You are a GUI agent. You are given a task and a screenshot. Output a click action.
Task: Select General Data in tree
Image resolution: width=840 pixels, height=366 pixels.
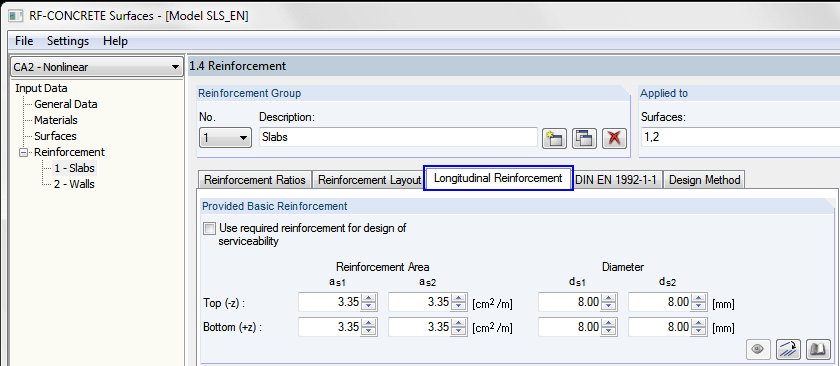coord(66,104)
